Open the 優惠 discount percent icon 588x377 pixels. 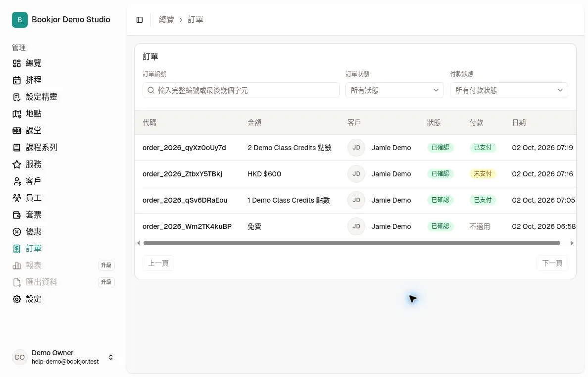[x=17, y=232]
